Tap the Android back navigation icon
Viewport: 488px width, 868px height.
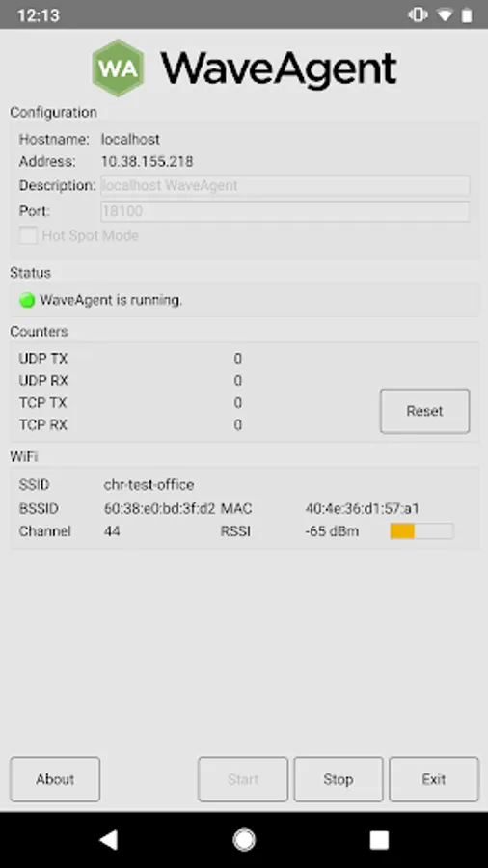click(108, 840)
